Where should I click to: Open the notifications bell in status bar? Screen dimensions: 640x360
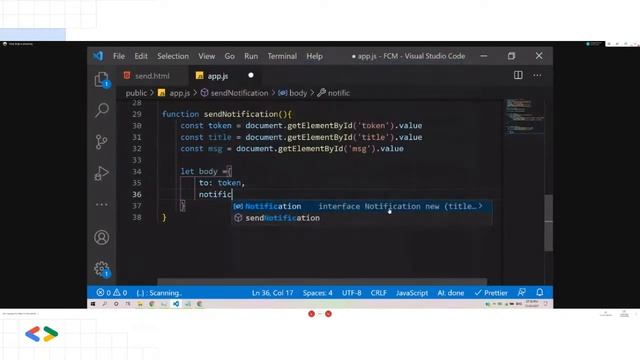[540, 292]
